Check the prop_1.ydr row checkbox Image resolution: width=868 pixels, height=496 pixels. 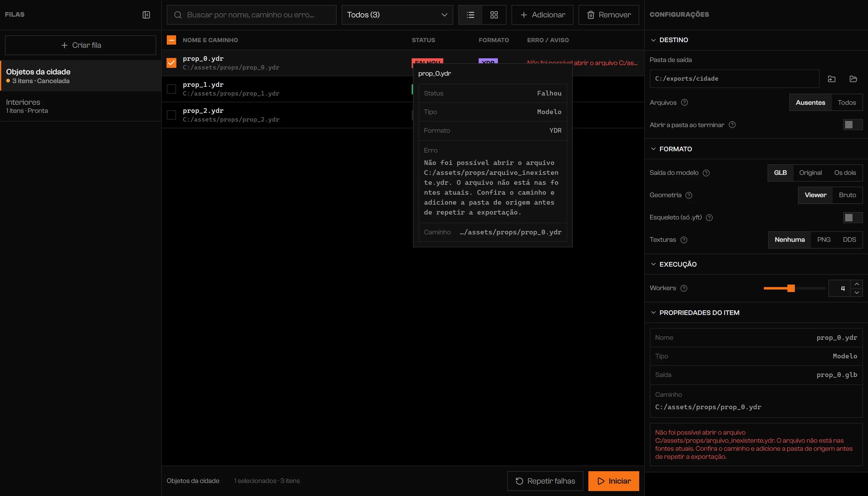coord(171,89)
